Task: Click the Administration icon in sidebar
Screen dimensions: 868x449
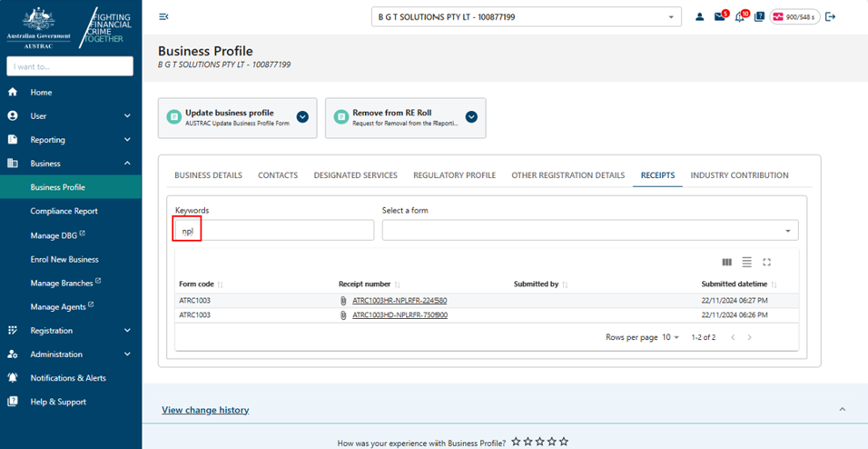Action: click(12, 354)
